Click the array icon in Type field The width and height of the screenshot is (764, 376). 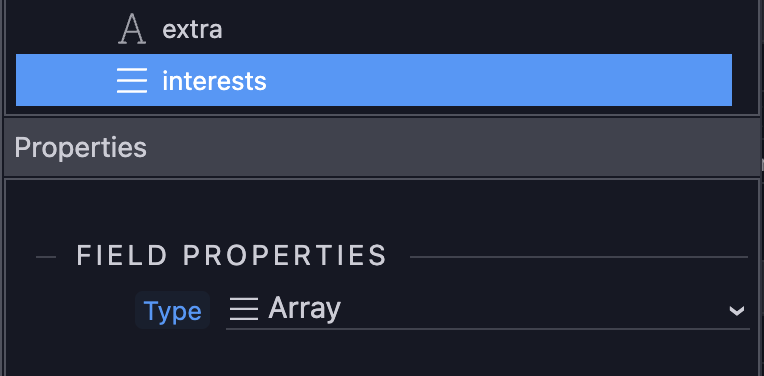(x=244, y=309)
